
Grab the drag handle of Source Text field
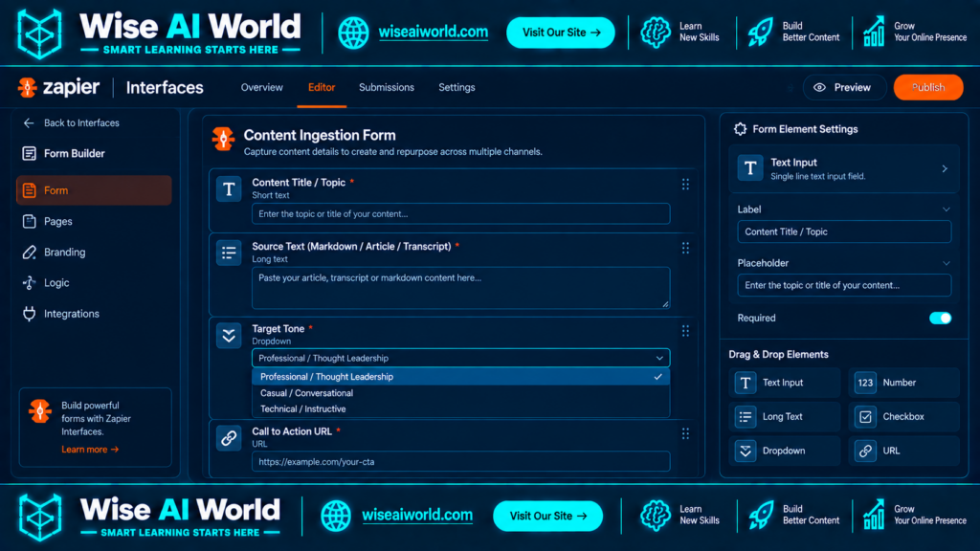coord(685,248)
